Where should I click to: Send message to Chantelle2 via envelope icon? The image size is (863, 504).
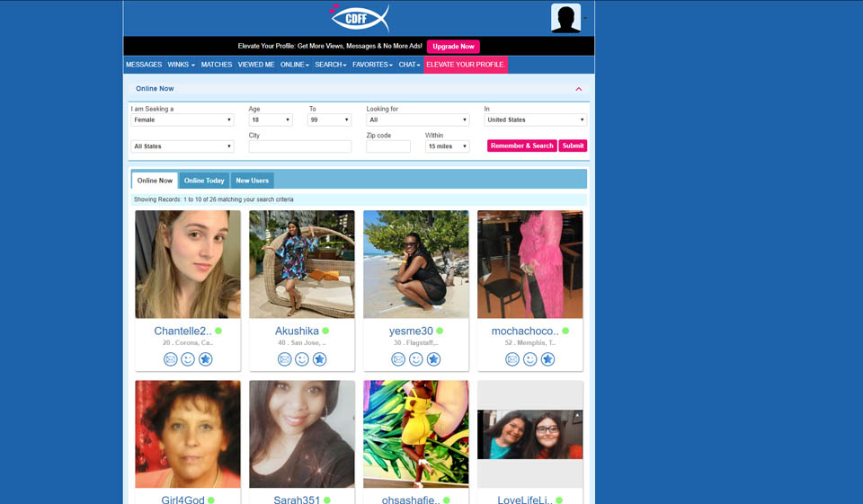[171, 359]
